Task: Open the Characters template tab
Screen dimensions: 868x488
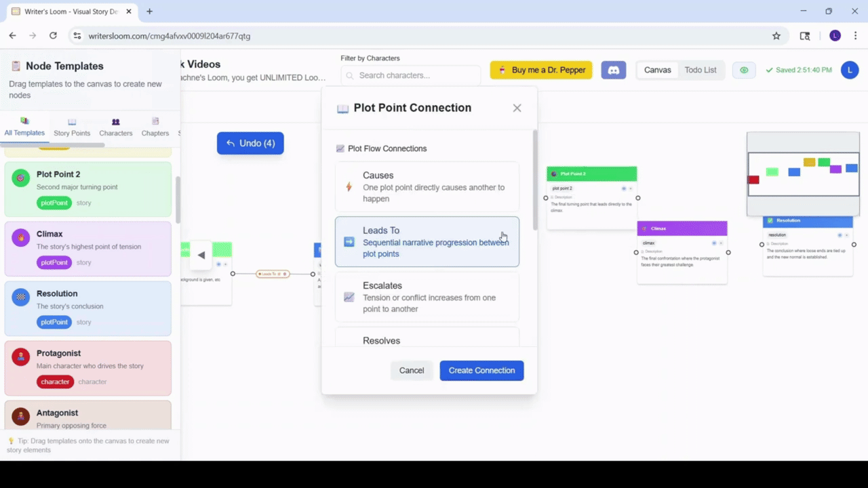Action: 115,127
